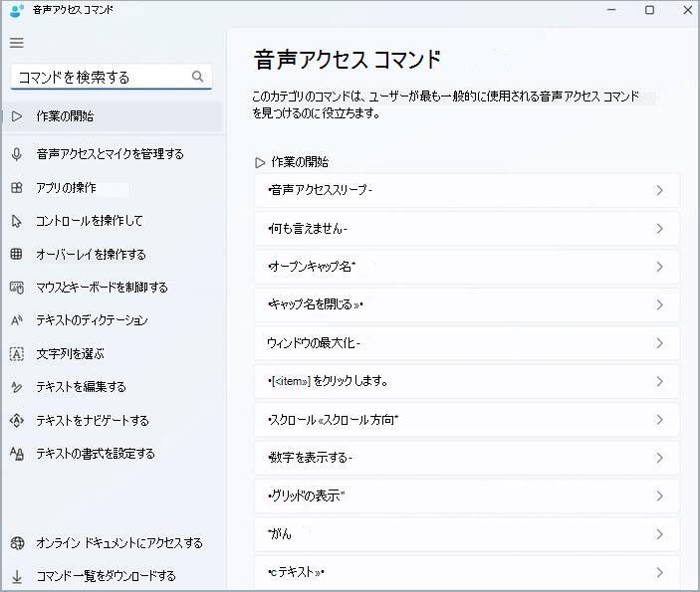
Task: Click the dictation icon beside テキストのディクテーション
Action: coord(17,320)
